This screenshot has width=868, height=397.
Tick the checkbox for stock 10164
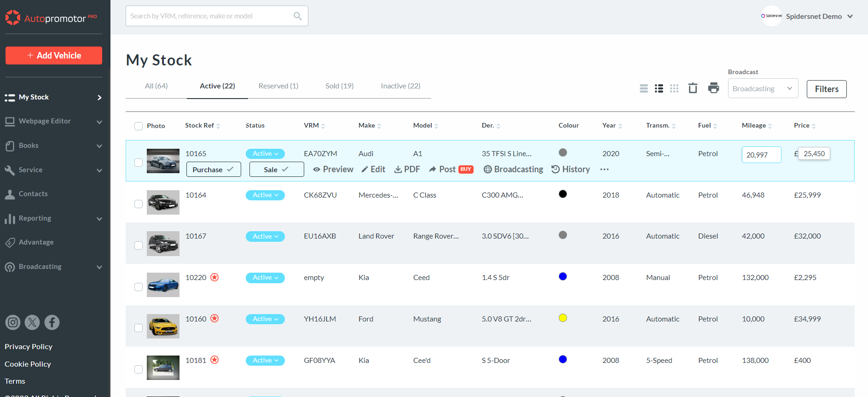tap(139, 204)
